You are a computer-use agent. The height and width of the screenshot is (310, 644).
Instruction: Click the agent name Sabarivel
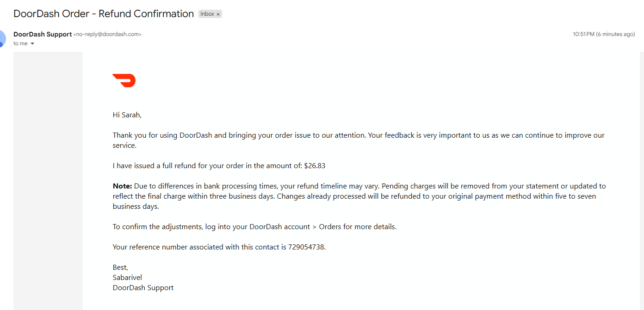(x=127, y=278)
